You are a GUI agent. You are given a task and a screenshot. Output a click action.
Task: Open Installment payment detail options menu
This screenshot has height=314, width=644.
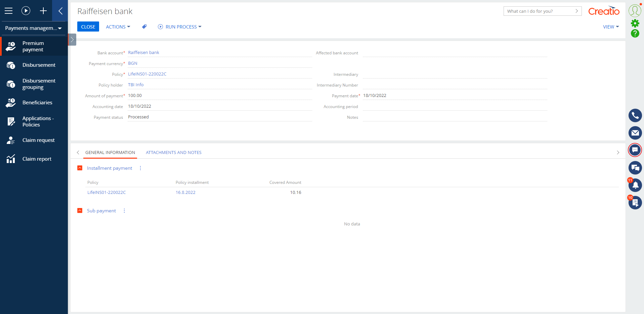pyautogui.click(x=140, y=168)
